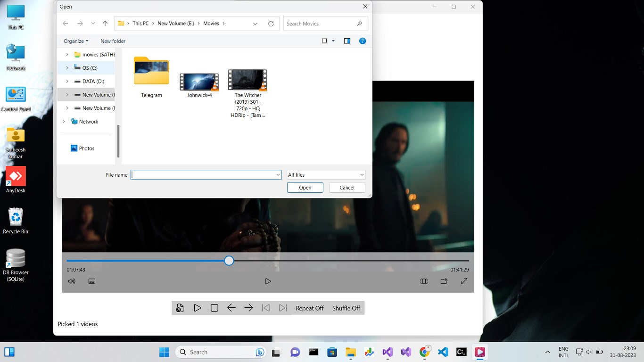Mute the video using the volume icon
Image resolution: width=644 pixels, height=362 pixels.
click(72, 281)
